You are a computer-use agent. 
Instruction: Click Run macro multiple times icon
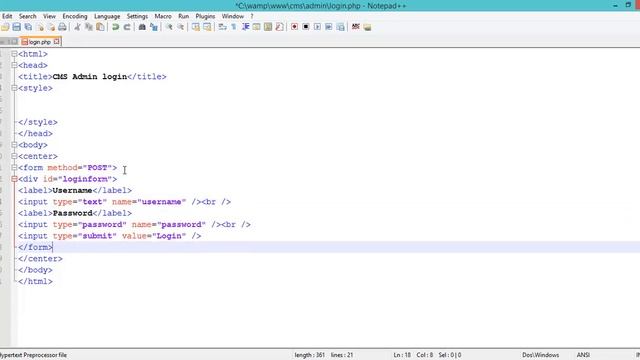coord(329,27)
